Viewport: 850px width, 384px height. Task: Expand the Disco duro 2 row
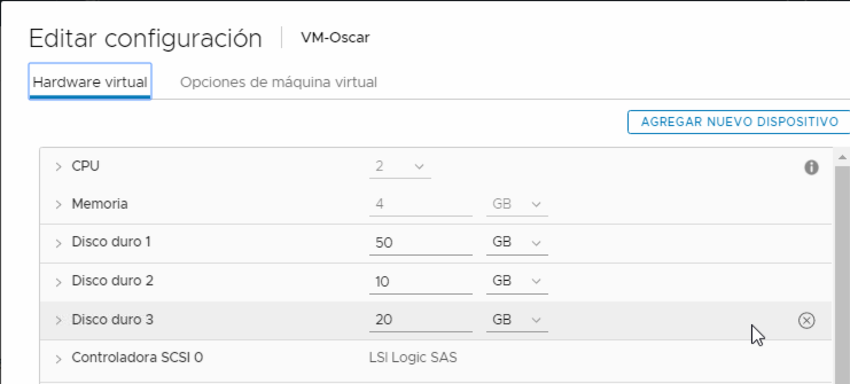(59, 282)
